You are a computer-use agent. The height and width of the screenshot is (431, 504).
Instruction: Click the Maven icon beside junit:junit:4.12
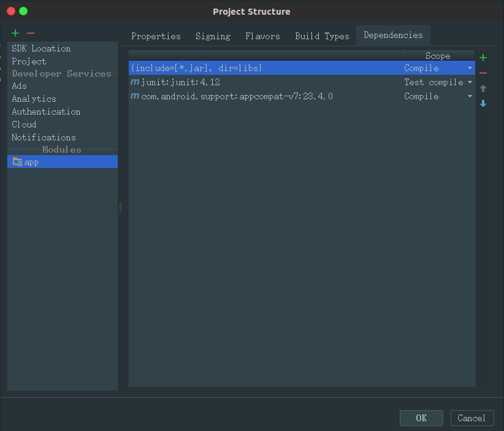(x=135, y=82)
